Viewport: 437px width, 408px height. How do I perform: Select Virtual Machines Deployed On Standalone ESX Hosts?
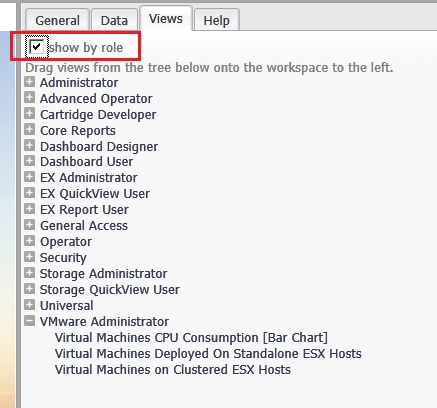[x=208, y=354]
